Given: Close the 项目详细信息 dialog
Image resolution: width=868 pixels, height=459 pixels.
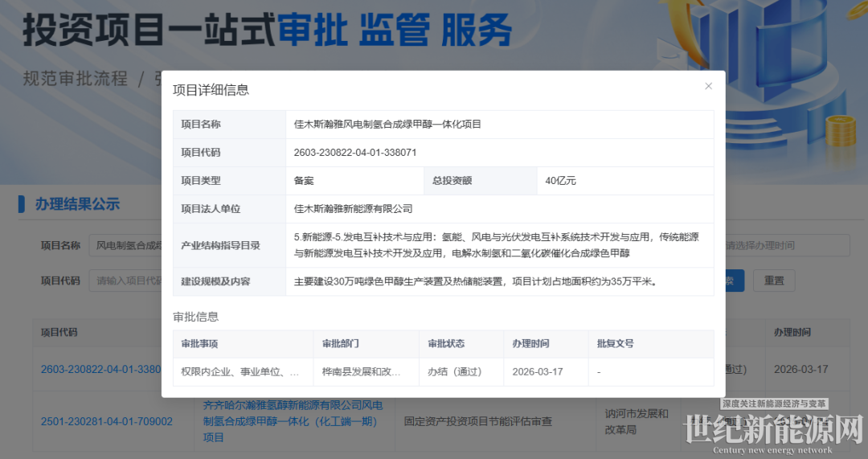Looking at the screenshot, I should (708, 86).
